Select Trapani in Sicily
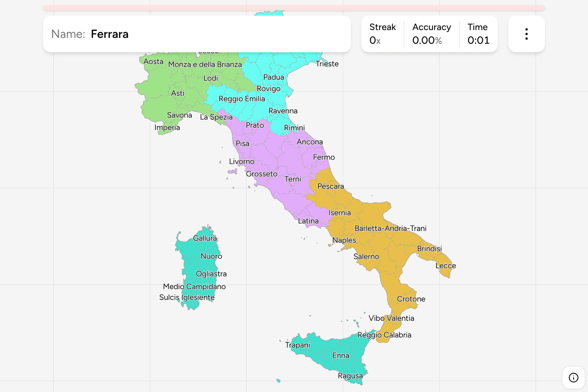 297,345
